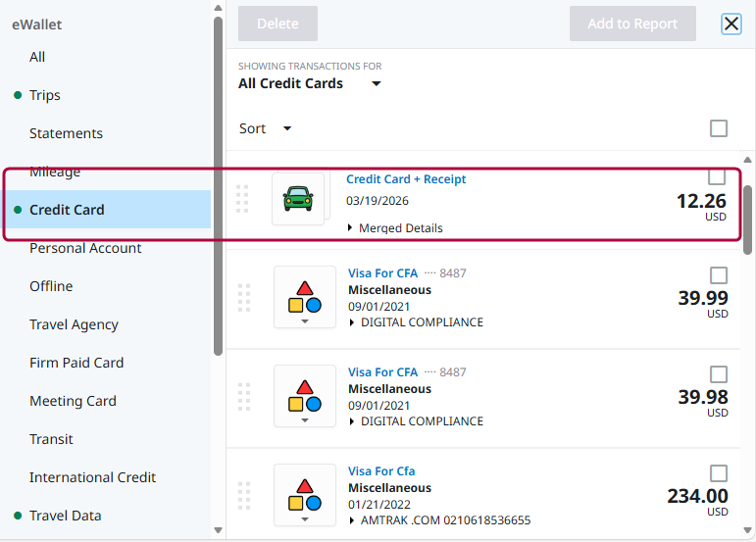Click drag handle on 39.99 transaction

(x=244, y=298)
